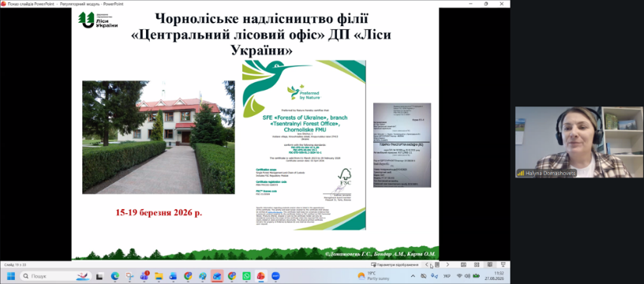Viewport: 644px width, 284px height.
Task: Open WhatsApp from the taskbar
Action: (246, 276)
